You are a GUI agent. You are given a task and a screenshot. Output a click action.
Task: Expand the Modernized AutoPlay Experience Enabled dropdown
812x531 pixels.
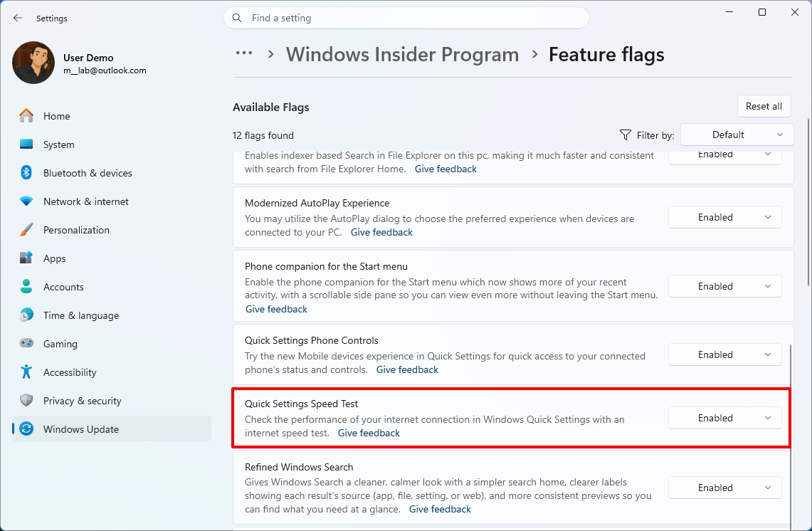pyautogui.click(x=724, y=217)
